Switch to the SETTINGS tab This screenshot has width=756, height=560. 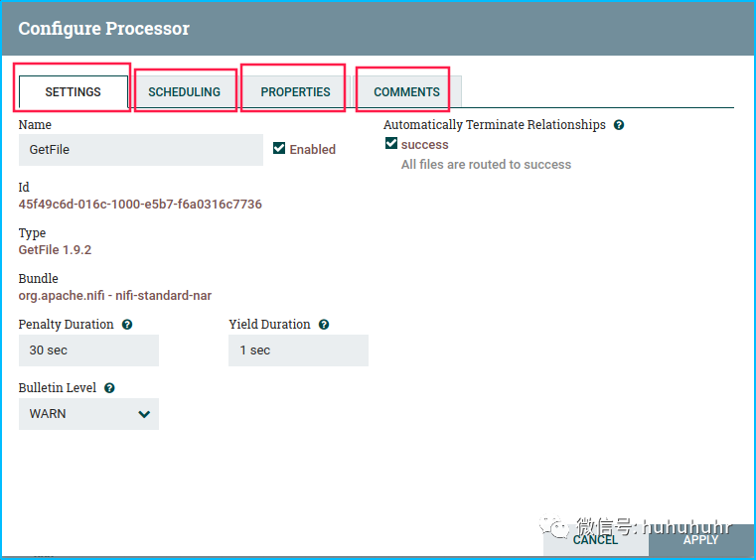pyautogui.click(x=74, y=91)
